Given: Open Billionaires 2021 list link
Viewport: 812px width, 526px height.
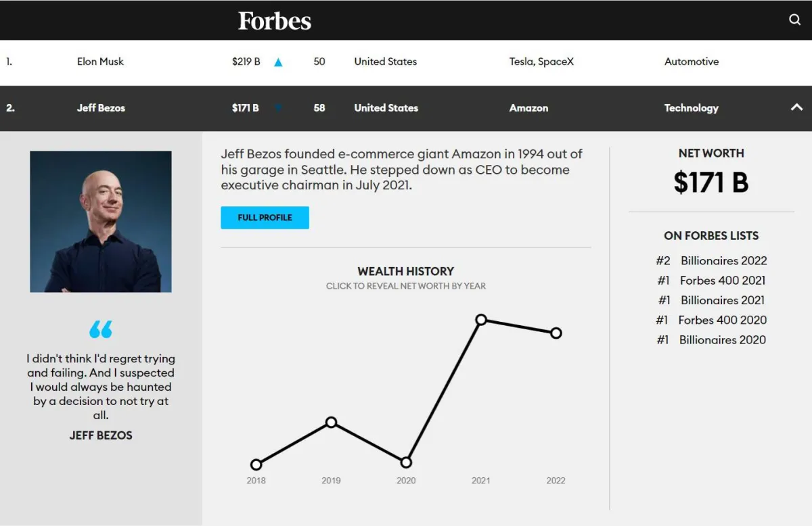Looking at the screenshot, I should tap(722, 300).
